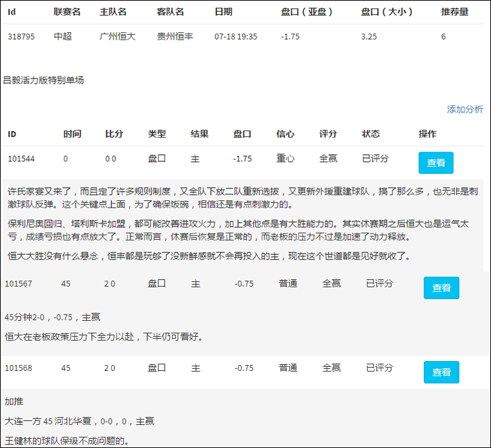Click text 45分钟2-0，-0.75，主赢
The height and width of the screenshot is (448, 491).
[x=52, y=317]
